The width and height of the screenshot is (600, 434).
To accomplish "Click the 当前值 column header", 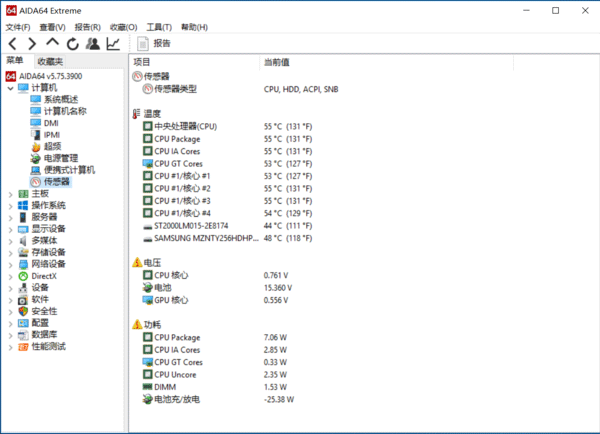I will pyautogui.click(x=386, y=62).
